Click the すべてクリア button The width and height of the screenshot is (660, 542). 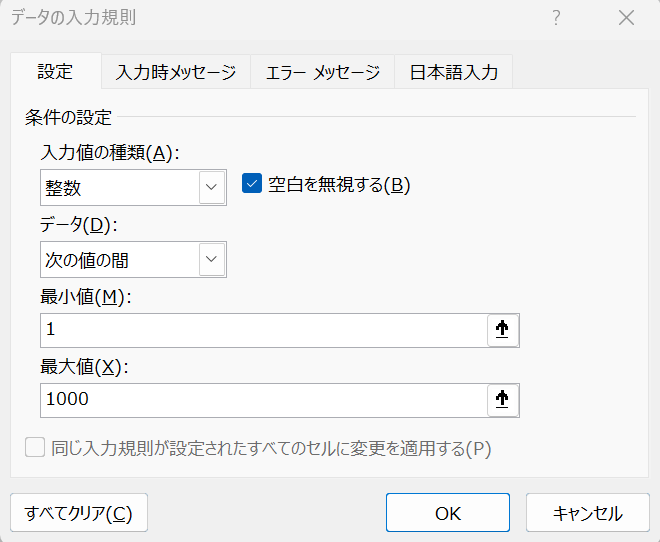[79, 513]
